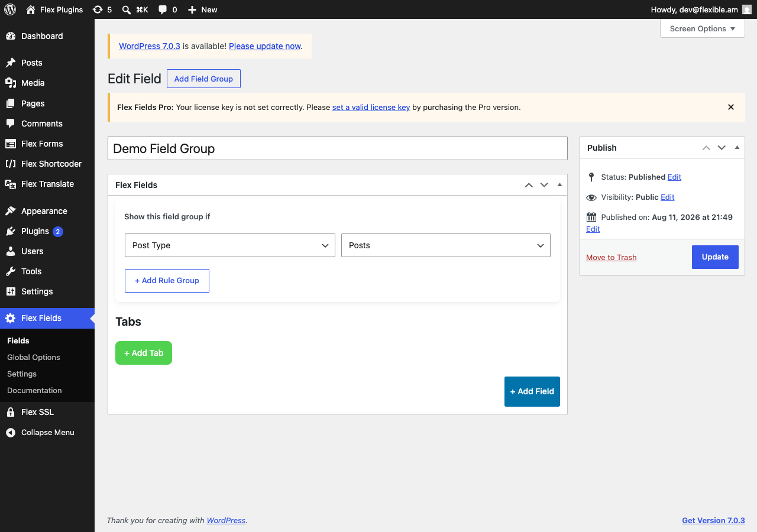Click the Update button
757x532 pixels.
[x=715, y=257]
